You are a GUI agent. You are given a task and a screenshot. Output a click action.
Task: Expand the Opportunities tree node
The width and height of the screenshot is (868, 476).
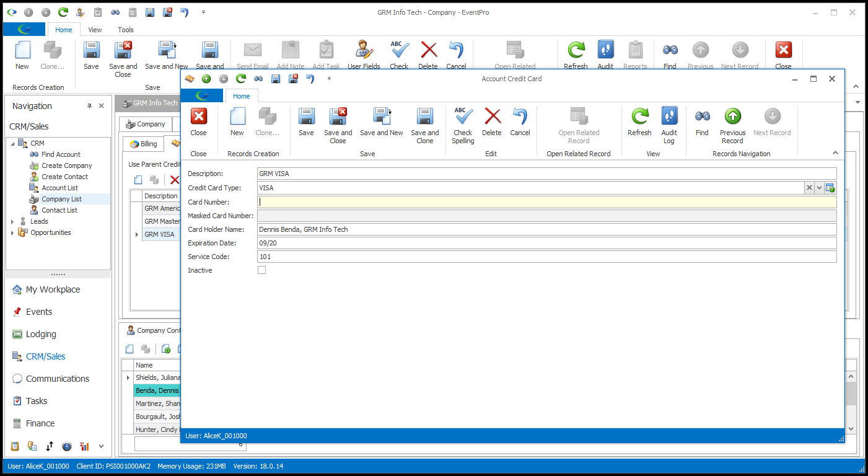click(x=13, y=232)
